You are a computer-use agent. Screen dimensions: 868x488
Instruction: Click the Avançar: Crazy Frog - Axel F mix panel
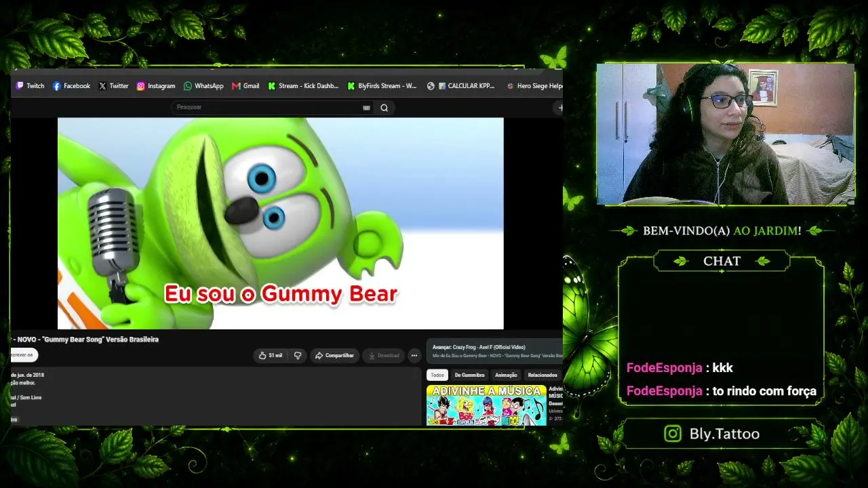pyautogui.click(x=495, y=351)
